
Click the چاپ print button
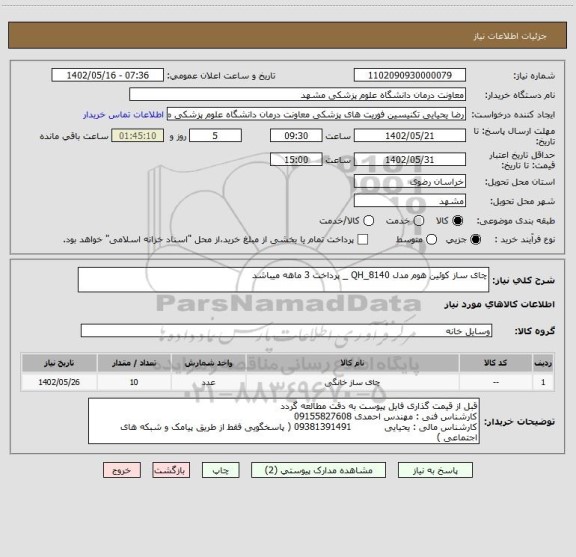(221, 470)
